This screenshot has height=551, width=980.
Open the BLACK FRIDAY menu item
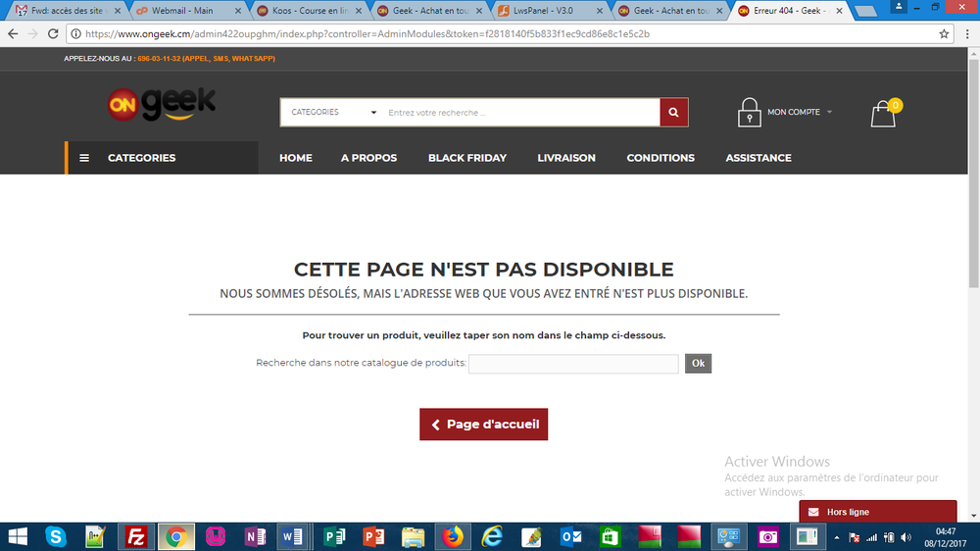(x=467, y=158)
